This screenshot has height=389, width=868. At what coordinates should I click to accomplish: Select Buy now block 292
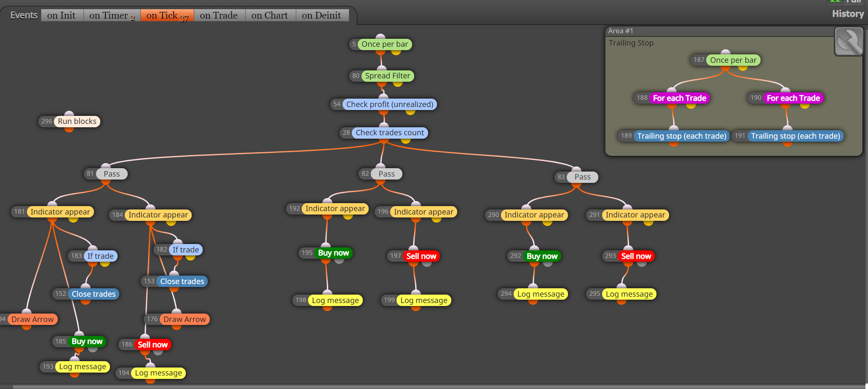(542, 256)
